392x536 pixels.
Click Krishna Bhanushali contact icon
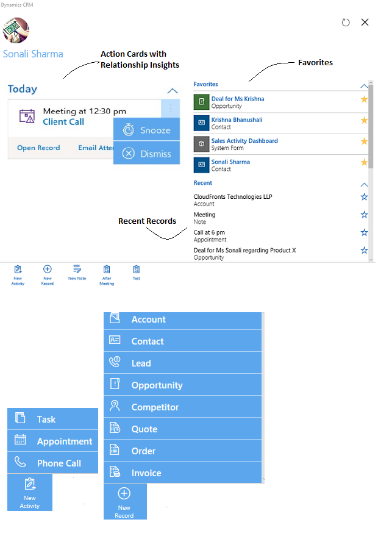point(201,123)
